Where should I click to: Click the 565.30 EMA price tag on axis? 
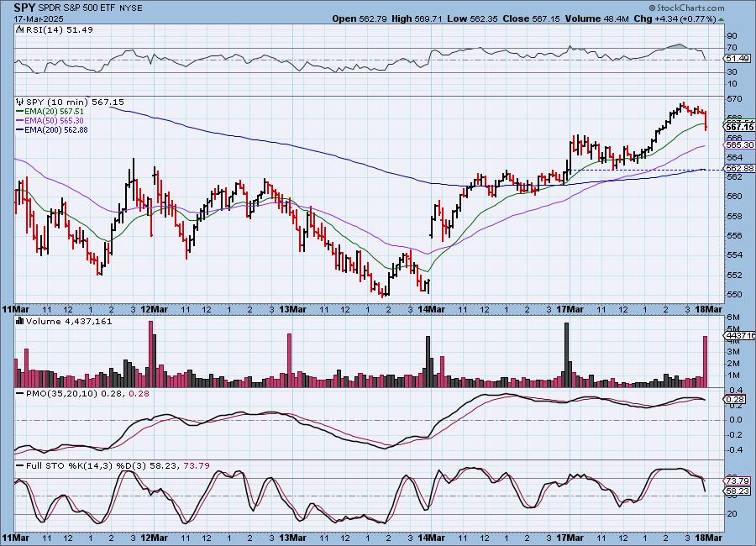coord(739,144)
